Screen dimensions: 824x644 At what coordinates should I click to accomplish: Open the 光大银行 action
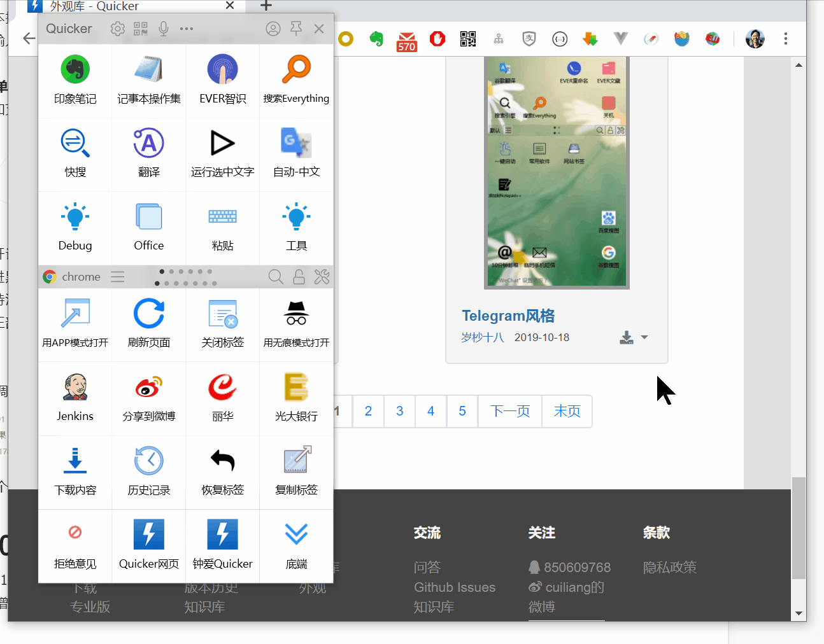click(x=296, y=399)
